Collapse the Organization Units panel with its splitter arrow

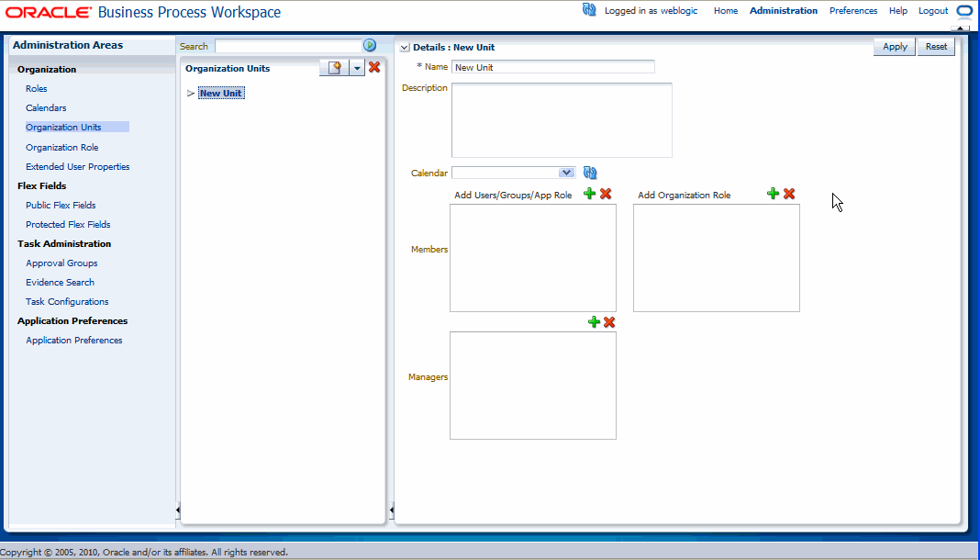click(x=391, y=510)
